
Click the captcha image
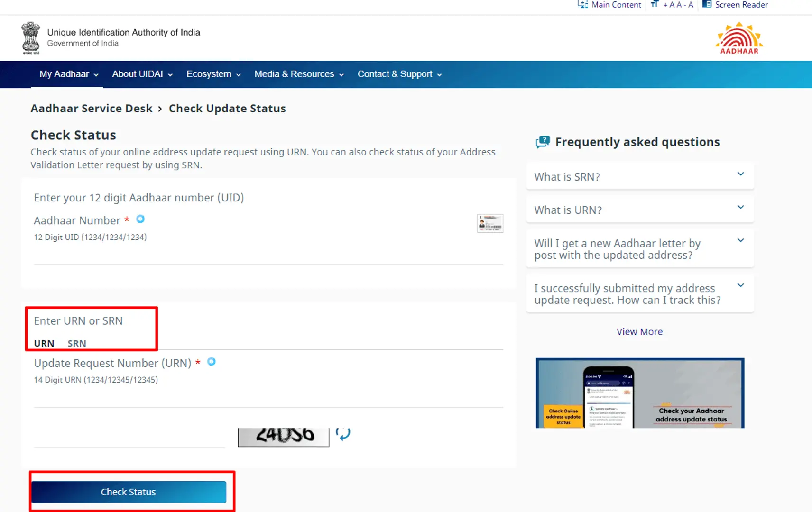[x=284, y=437]
